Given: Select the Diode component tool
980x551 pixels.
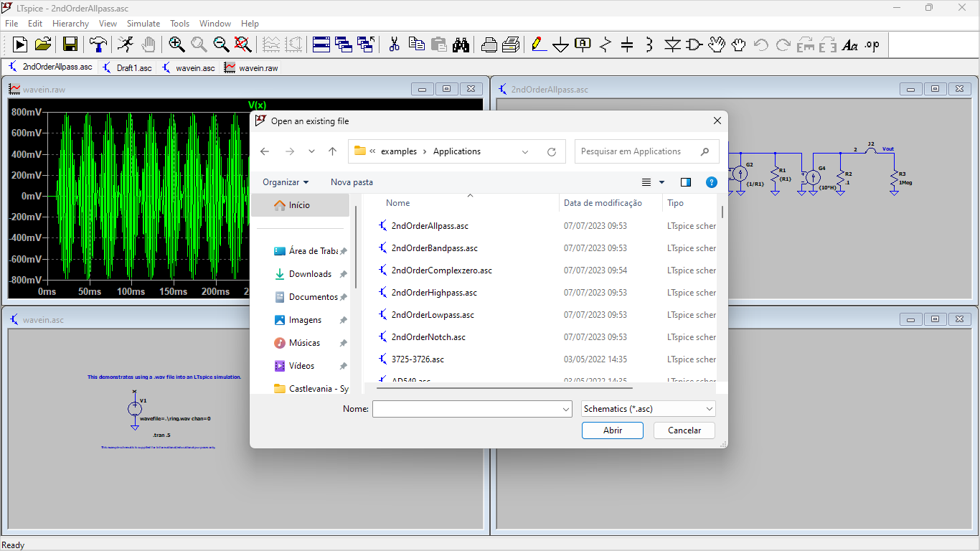Looking at the screenshot, I should (672, 44).
